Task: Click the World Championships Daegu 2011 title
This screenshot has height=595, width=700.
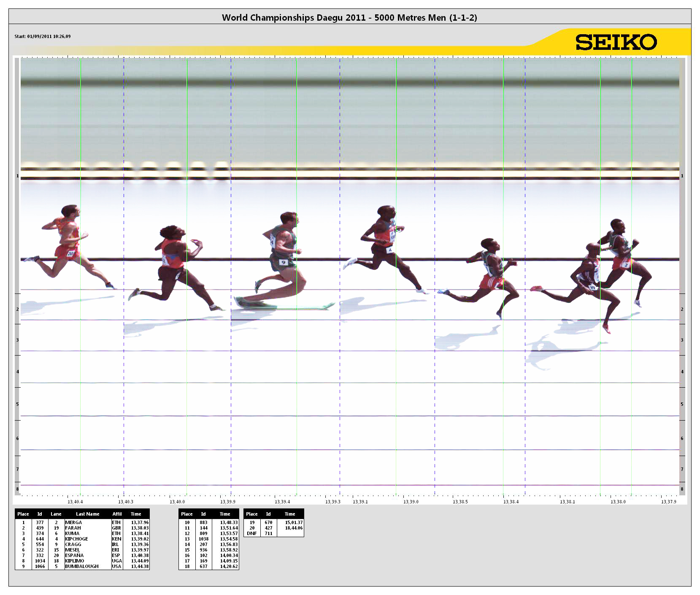Action: click(349, 17)
